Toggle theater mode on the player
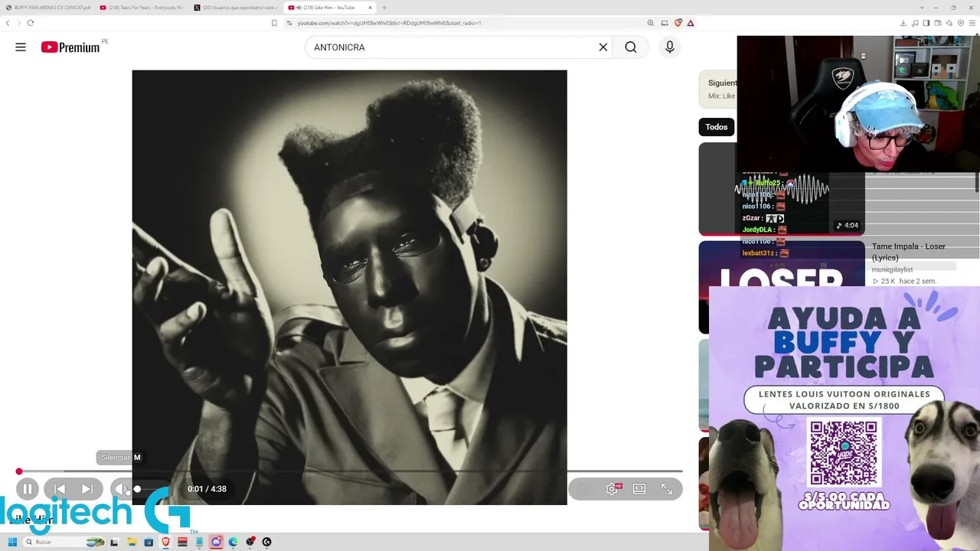 [x=639, y=489]
